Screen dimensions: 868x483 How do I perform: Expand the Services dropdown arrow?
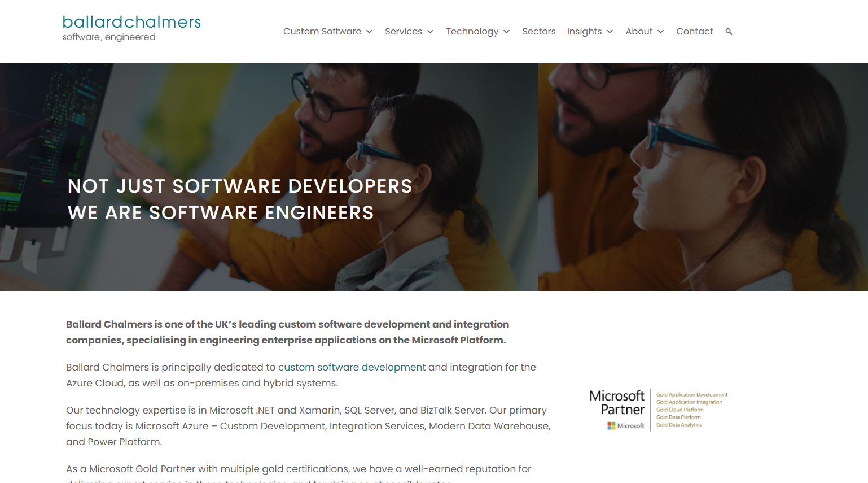click(x=431, y=32)
